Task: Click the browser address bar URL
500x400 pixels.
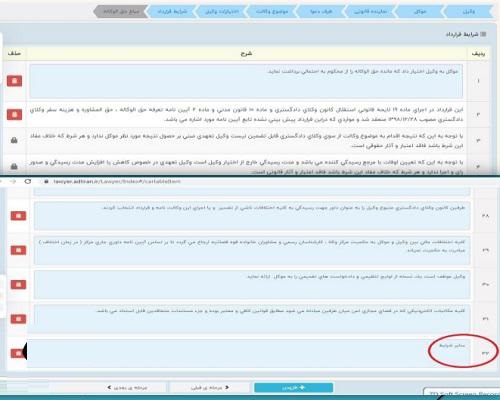Action: coord(117,181)
